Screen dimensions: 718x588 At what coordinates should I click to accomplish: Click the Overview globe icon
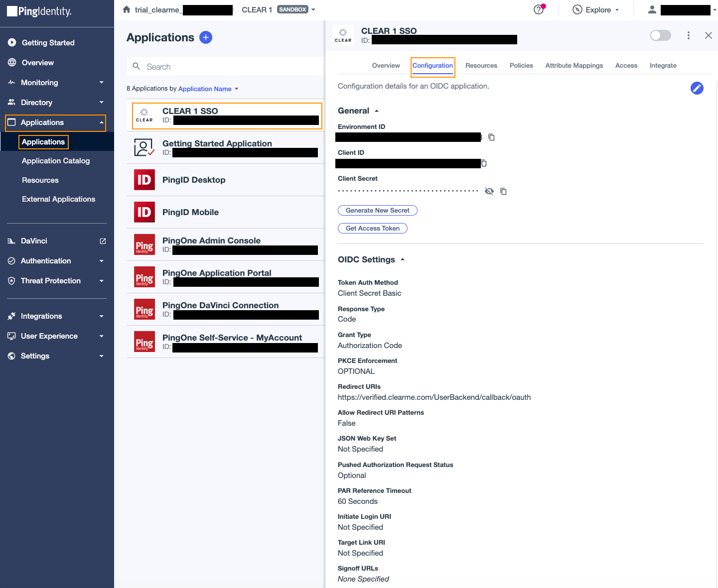tap(12, 63)
